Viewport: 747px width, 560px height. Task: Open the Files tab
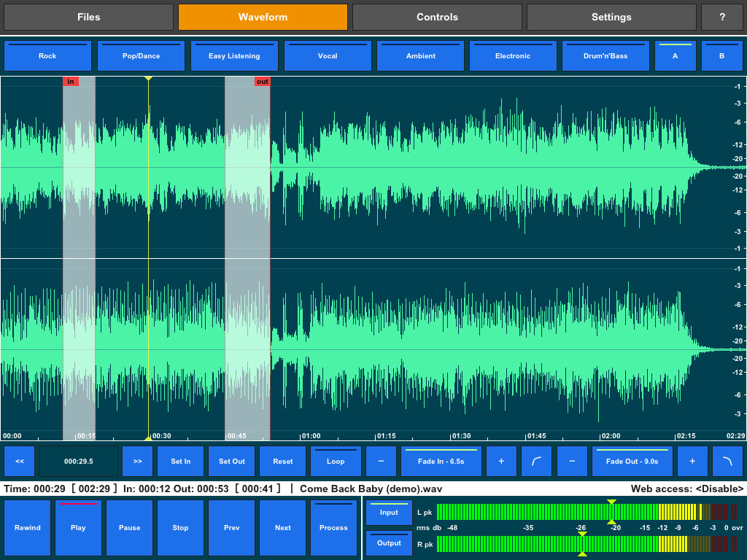point(88,17)
